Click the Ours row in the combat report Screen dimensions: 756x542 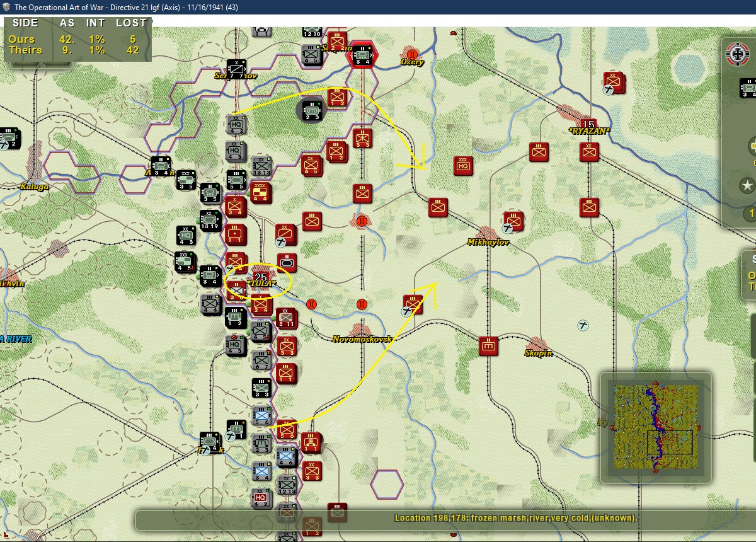click(77, 39)
